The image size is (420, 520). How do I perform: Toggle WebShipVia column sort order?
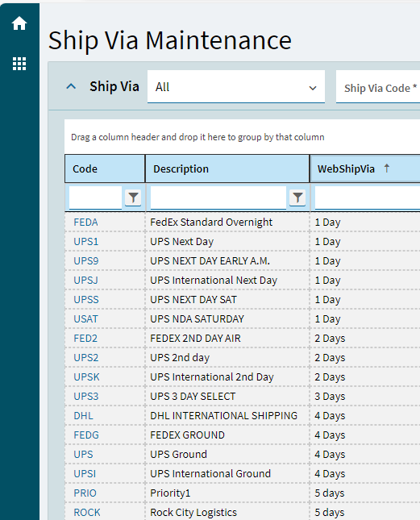click(365, 168)
